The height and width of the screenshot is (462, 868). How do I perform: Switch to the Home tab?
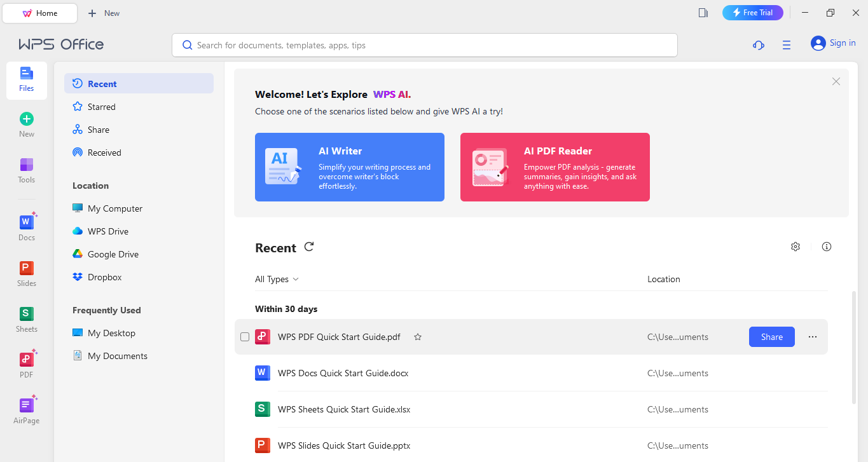pos(40,13)
